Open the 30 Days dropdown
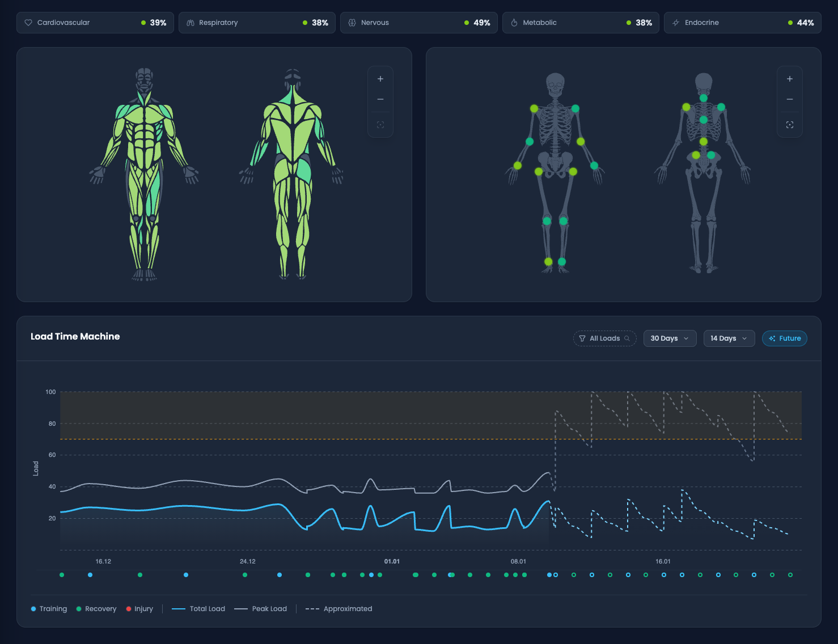Viewport: 838px width, 644px height. click(670, 338)
